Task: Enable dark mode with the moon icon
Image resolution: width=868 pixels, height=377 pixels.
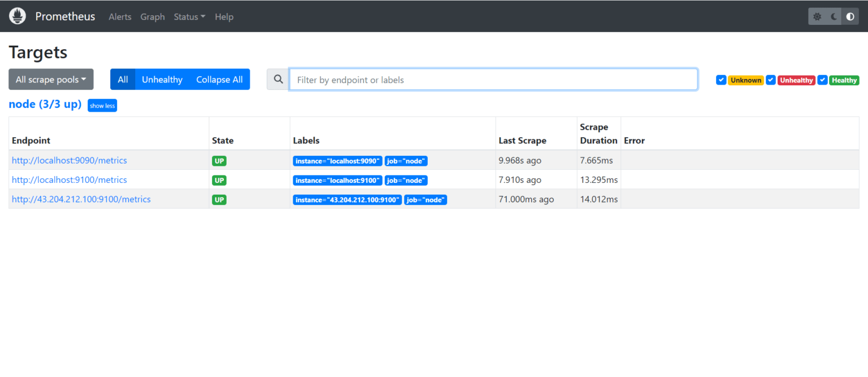Action: [x=834, y=16]
